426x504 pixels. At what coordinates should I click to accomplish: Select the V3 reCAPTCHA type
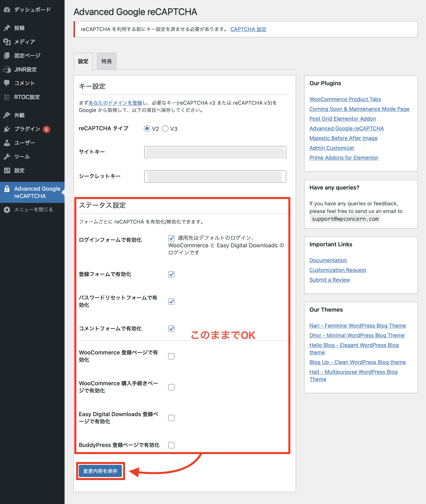point(165,129)
